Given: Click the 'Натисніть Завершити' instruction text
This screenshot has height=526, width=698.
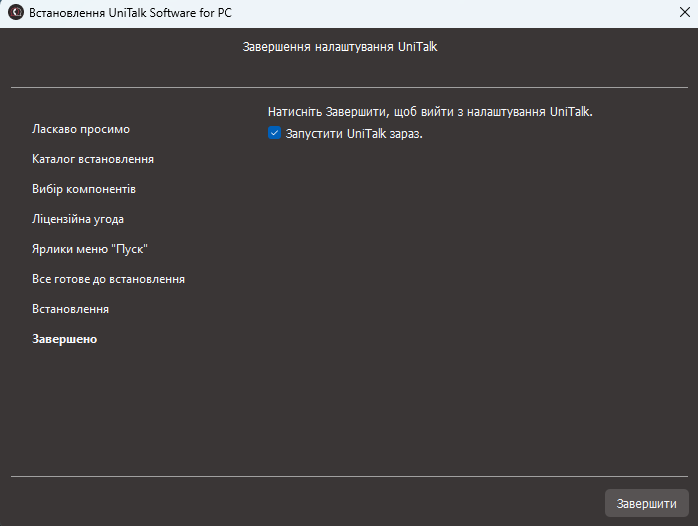Looking at the screenshot, I should point(430,112).
